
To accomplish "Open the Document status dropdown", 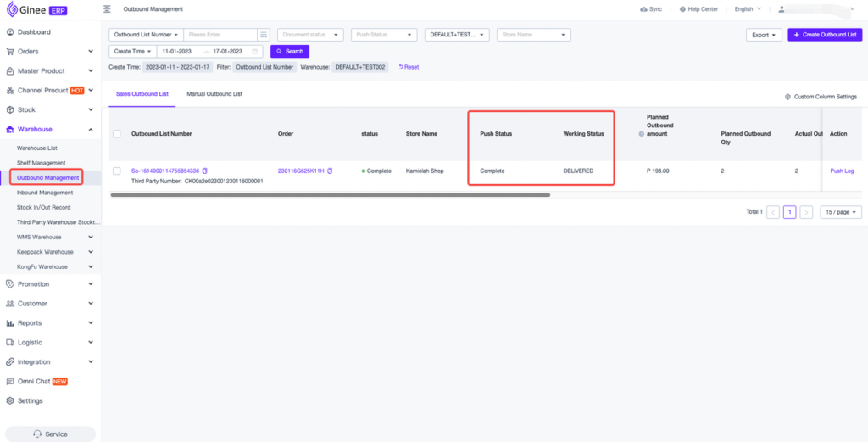I will click(310, 35).
